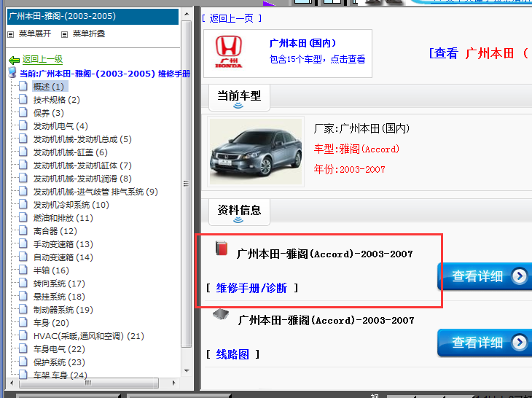Click 车型:雅阁(Accord) text
Image resolution: width=532 pixels, height=398 pixels.
coord(356,149)
